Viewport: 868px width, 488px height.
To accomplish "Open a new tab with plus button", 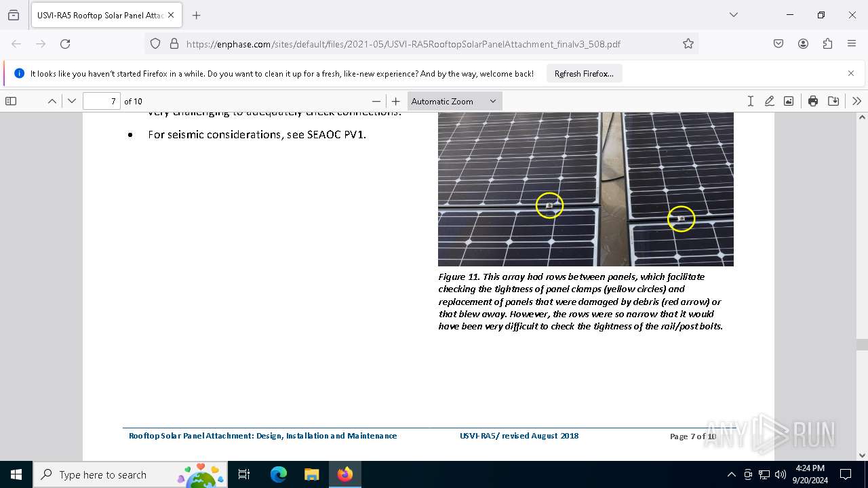I will (196, 15).
